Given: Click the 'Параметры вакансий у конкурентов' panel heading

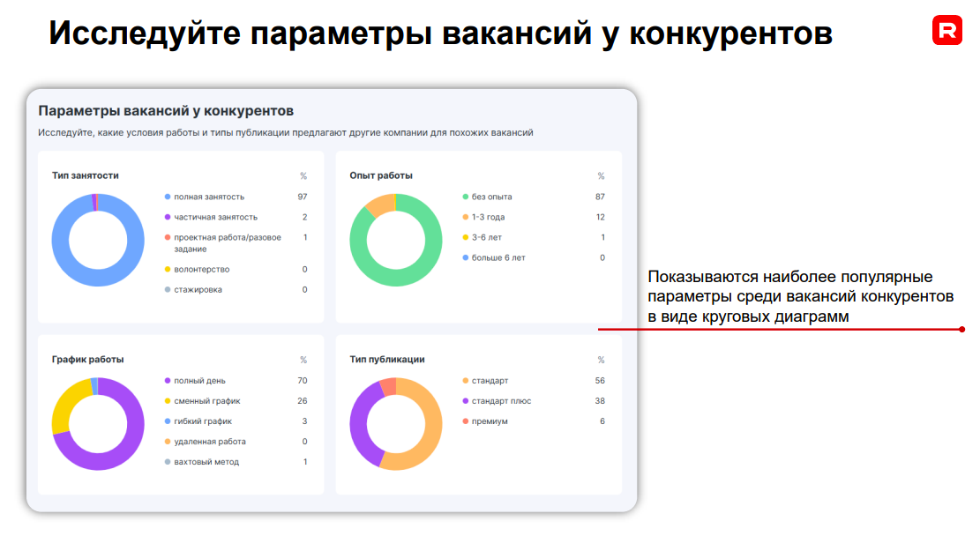Looking at the screenshot, I should tap(166, 110).
